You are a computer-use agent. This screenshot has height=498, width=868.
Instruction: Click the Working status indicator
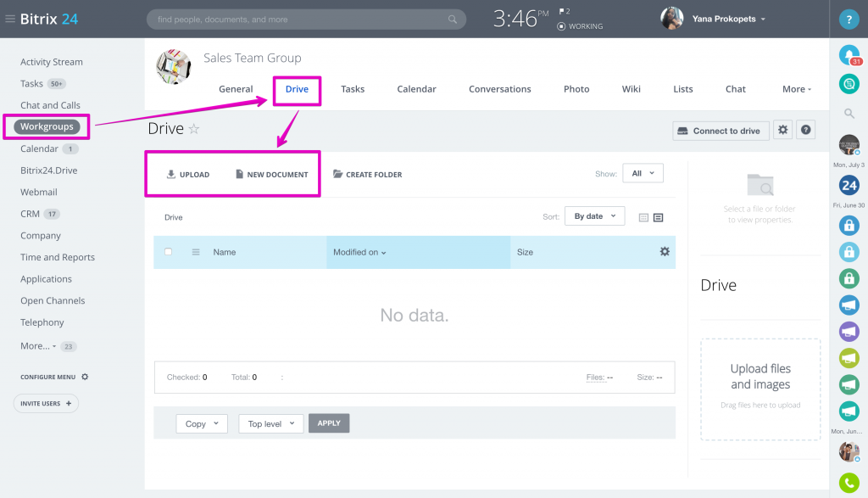580,26
